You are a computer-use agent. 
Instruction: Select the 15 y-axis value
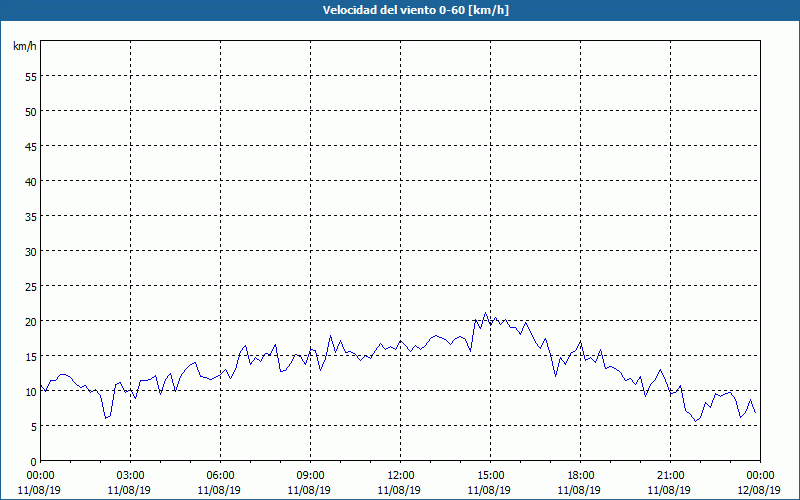[31, 357]
